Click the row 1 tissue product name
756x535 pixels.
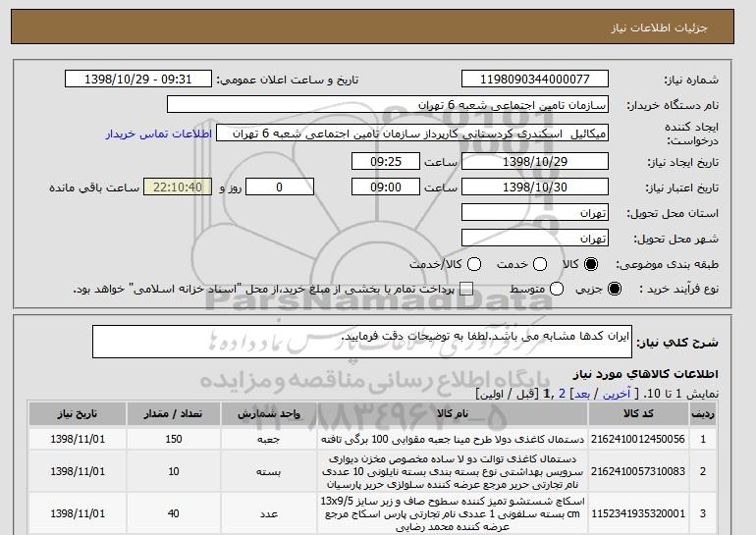point(453,439)
